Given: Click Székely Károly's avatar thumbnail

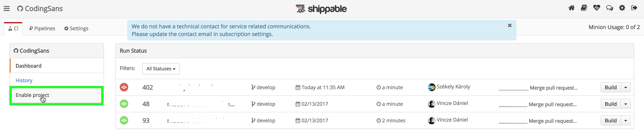Looking at the screenshot, I should (432, 87).
